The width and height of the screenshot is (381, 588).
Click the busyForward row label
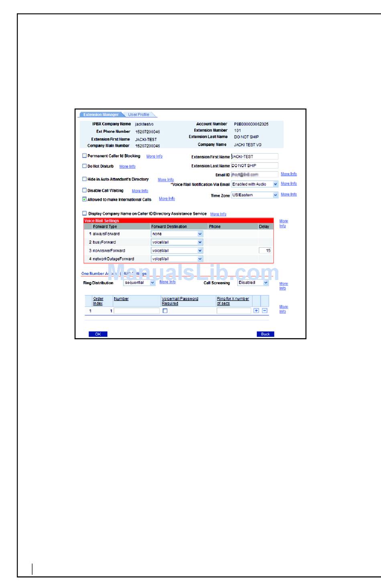click(x=104, y=242)
